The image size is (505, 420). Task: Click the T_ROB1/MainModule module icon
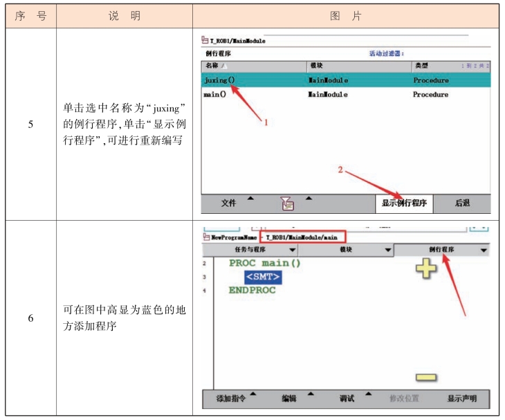205,40
